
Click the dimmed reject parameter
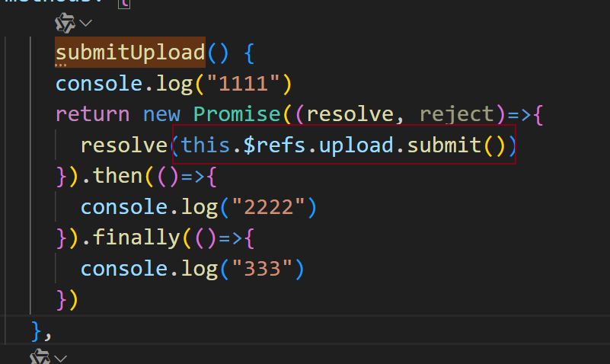click(457, 114)
